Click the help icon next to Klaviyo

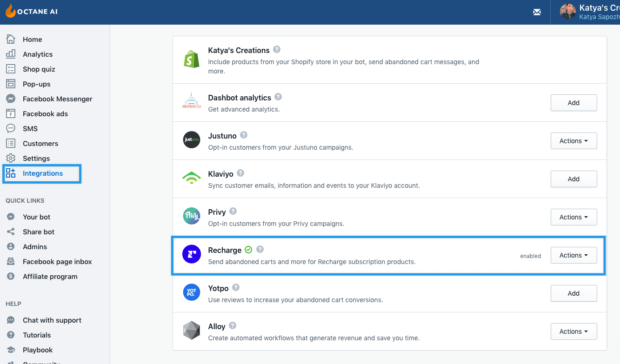pos(240,173)
